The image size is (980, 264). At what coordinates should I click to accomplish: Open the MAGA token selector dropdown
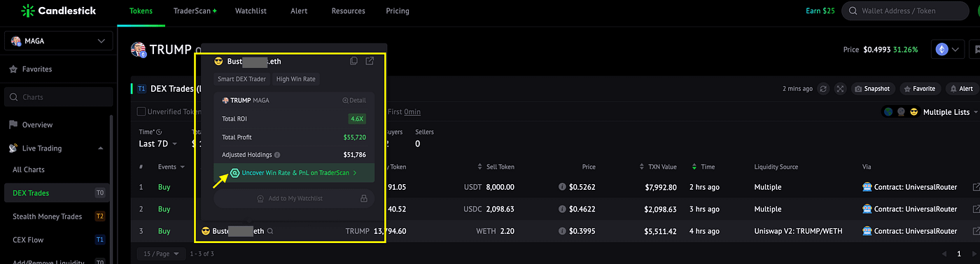[x=57, y=41]
